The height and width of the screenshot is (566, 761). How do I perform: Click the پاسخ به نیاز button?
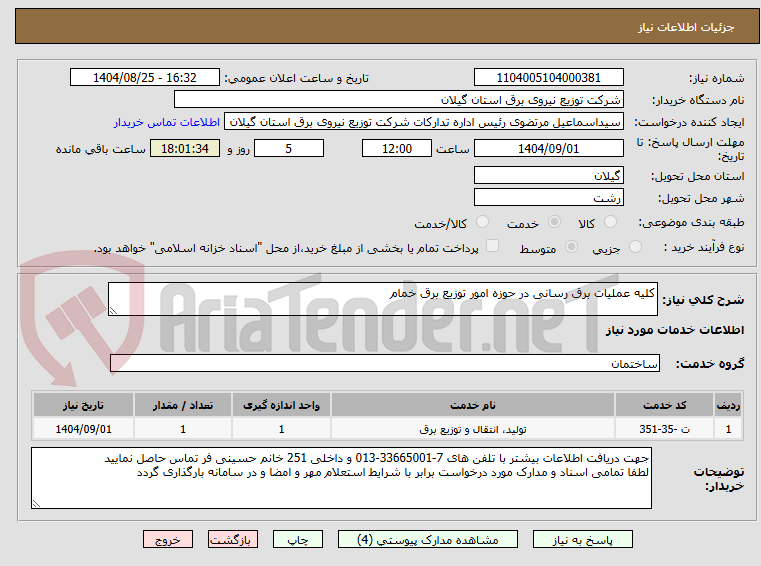582,539
